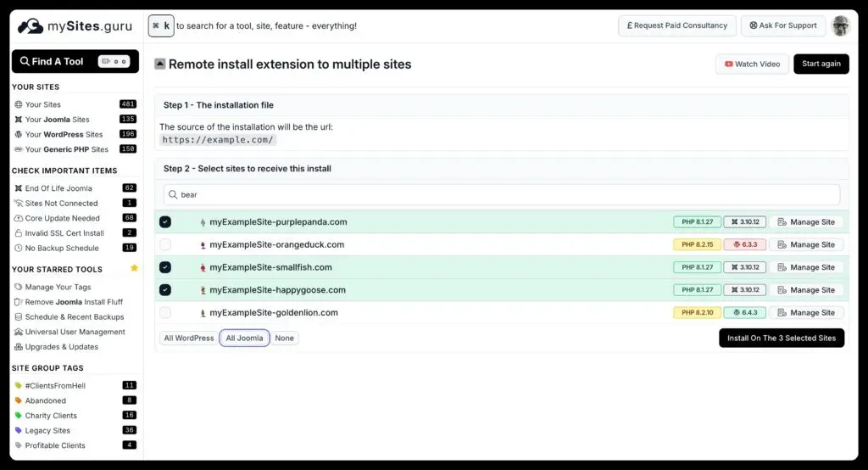Viewport: 868px width, 470px height.
Task: Click site name myExampleSite-happygoose.com
Action: [x=277, y=290]
